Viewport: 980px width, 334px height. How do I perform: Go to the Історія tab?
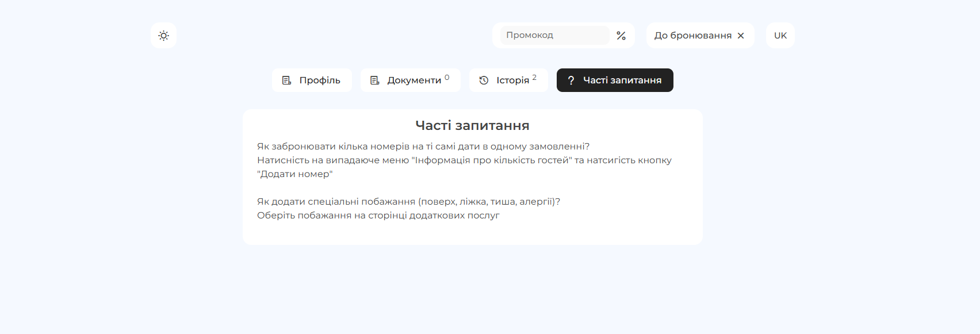[512, 80]
